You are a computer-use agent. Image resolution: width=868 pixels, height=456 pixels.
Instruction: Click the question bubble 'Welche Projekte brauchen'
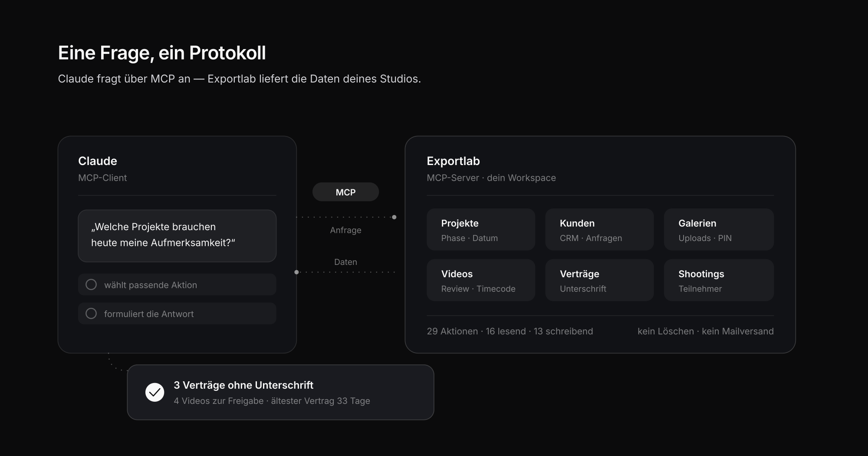coord(177,236)
